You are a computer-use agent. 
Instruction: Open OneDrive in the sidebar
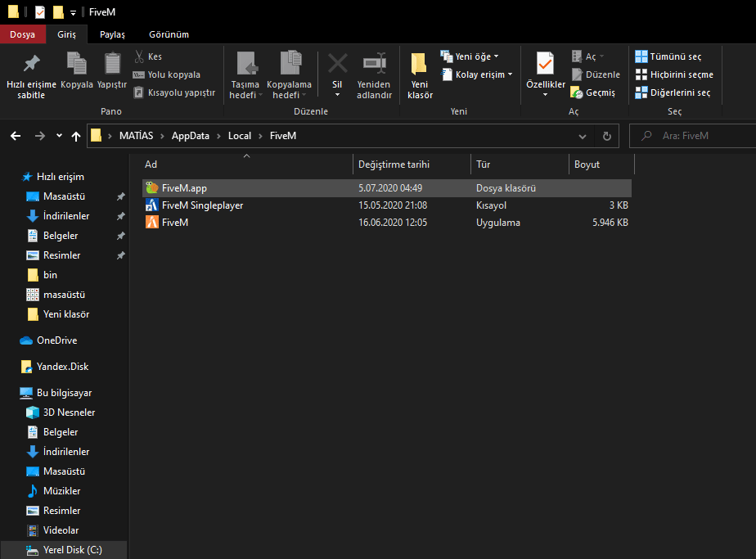click(48, 340)
